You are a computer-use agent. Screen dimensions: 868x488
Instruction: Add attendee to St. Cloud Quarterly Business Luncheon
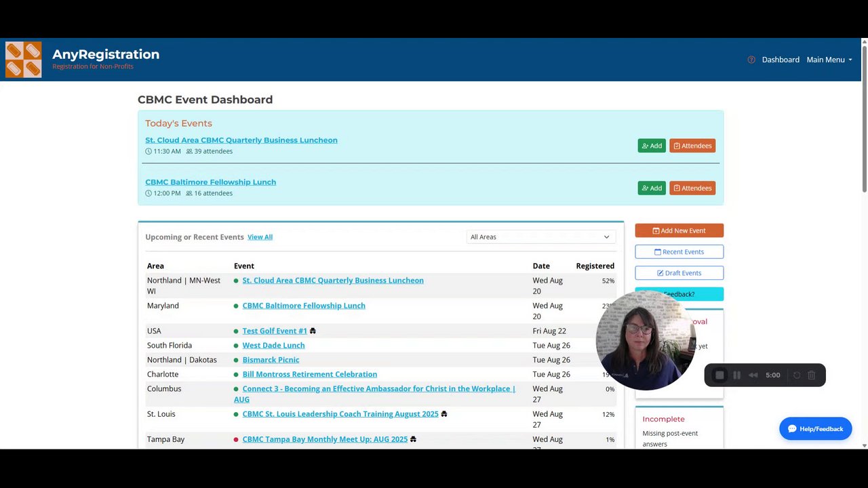(652, 146)
